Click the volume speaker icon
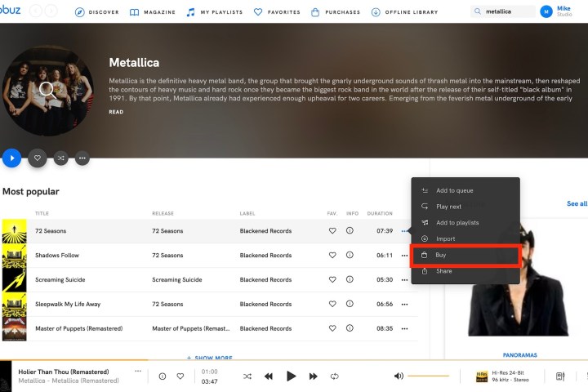The image size is (588, 392). pos(399,376)
